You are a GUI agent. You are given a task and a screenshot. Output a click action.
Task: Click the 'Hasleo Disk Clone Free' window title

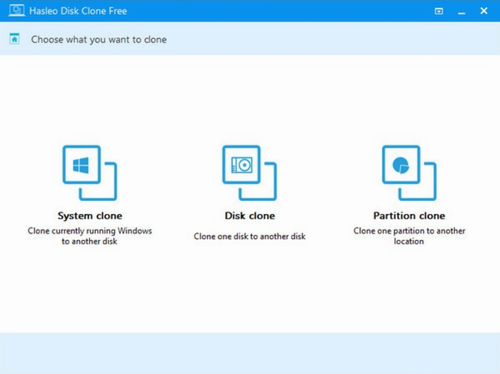tap(78, 11)
